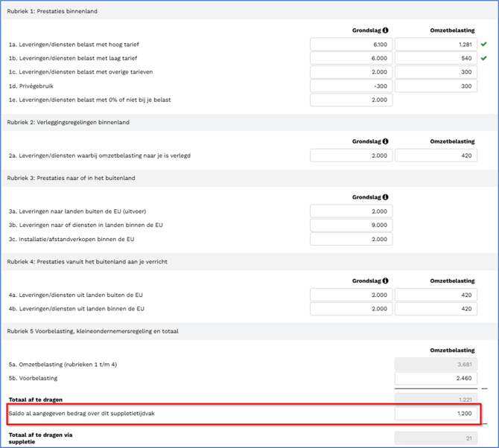Click the Grondslag field for 1b laag tarief
Viewport: 499px width, 448px height.
(x=351, y=58)
